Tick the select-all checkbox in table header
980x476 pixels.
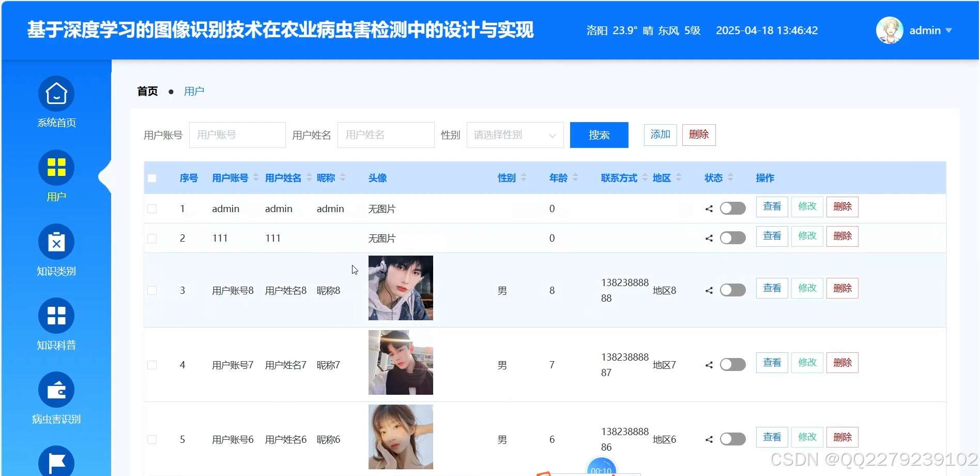152,178
